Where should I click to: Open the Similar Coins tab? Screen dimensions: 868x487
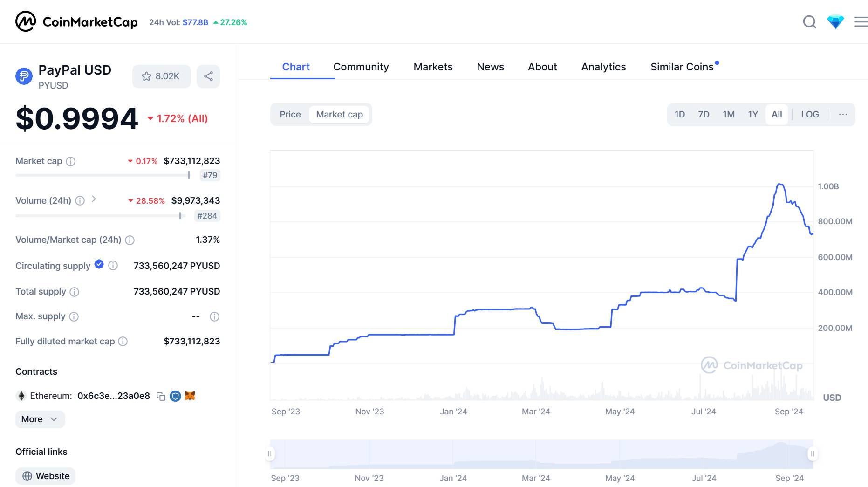pyautogui.click(x=682, y=67)
